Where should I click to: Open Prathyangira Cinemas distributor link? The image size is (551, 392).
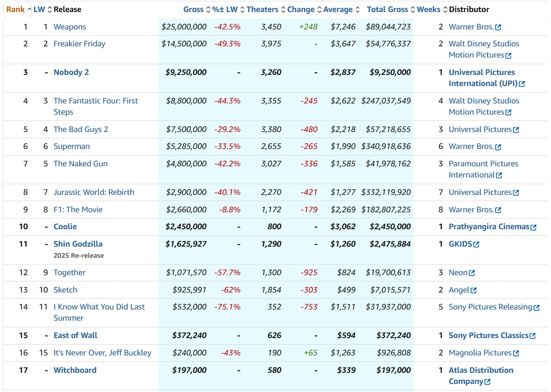point(489,227)
